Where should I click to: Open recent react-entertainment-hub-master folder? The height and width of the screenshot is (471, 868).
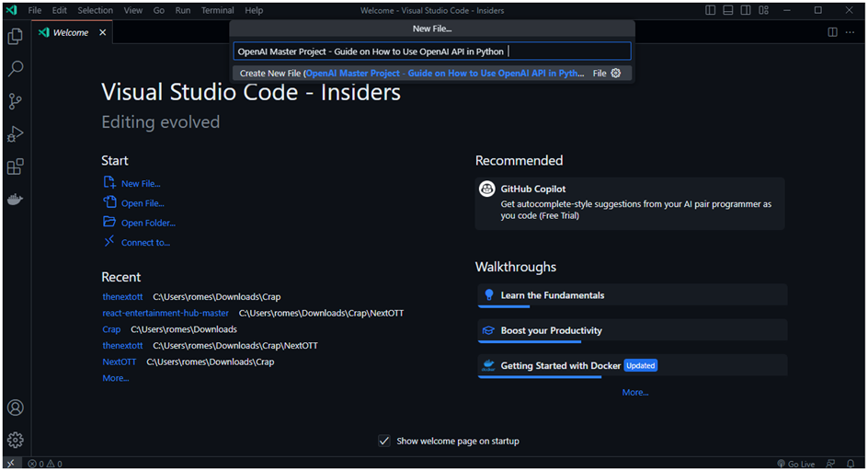(166, 313)
